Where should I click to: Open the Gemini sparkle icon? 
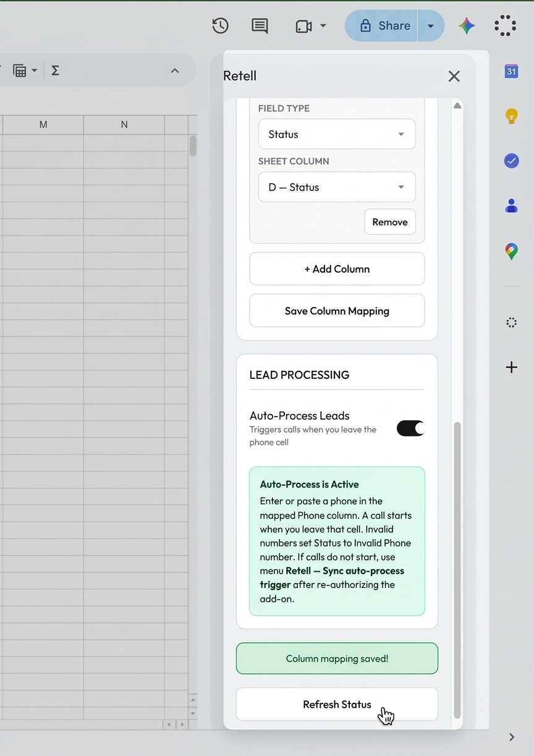point(467,26)
